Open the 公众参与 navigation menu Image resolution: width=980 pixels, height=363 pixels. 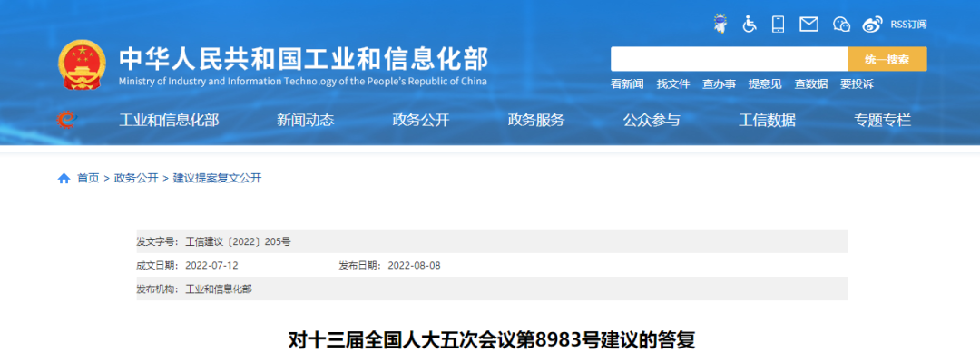pyautogui.click(x=652, y=120)
